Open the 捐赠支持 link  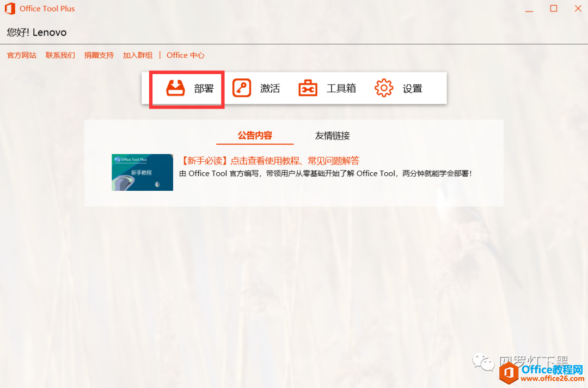click(x=99, y=55)
